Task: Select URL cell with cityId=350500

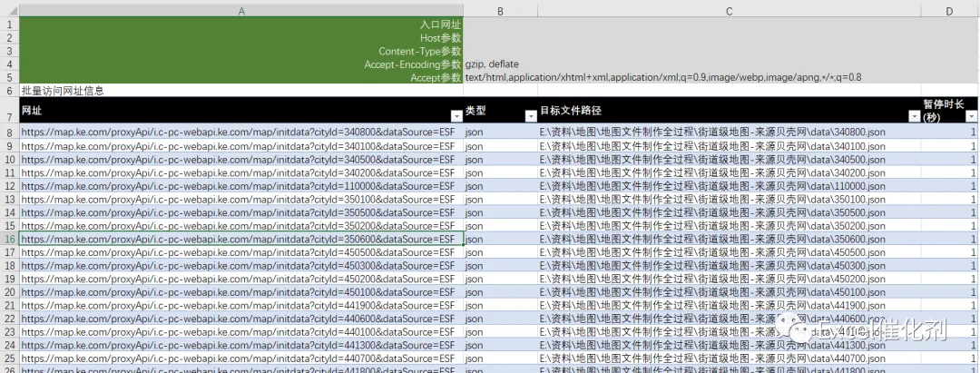Action: pyautogui.click(x=242, y=212)
